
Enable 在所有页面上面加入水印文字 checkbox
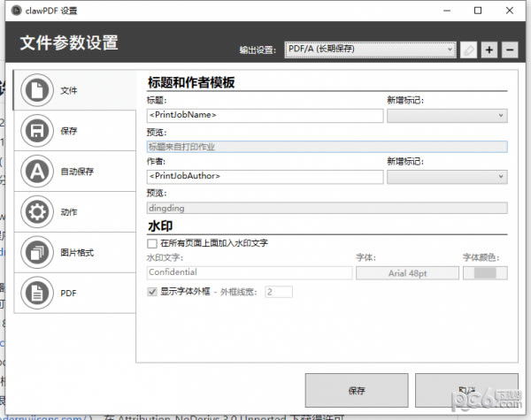tap(152, 243)
